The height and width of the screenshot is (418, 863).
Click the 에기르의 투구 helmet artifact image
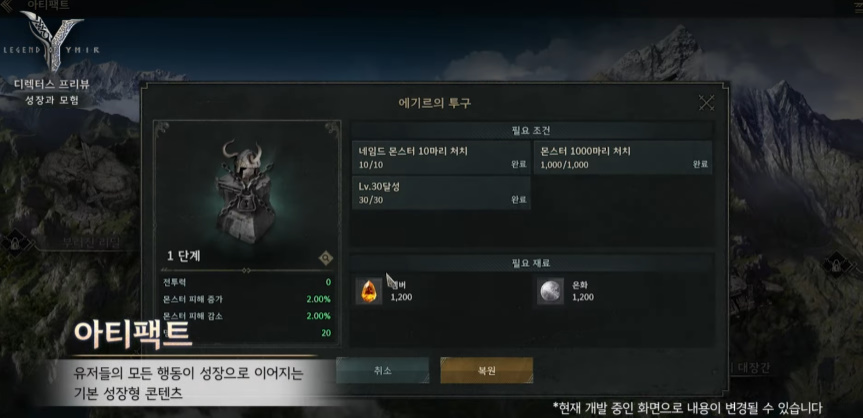point(245,193)
